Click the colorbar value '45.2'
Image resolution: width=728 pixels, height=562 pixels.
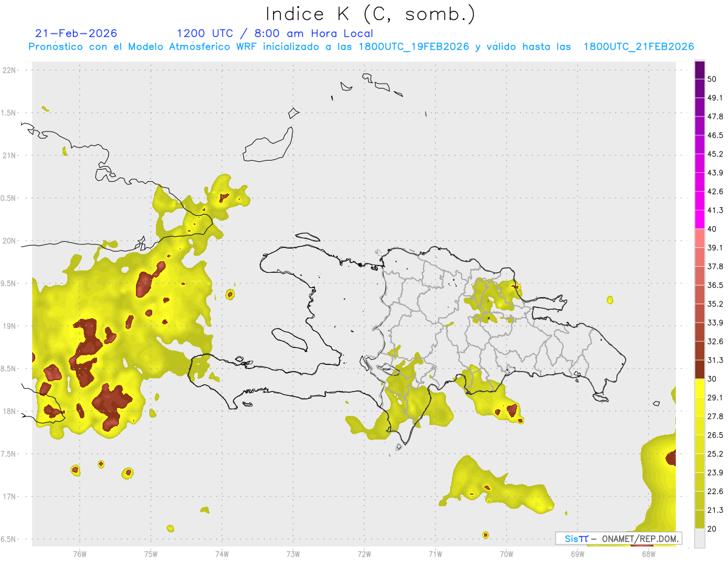(x=715, y=154)
